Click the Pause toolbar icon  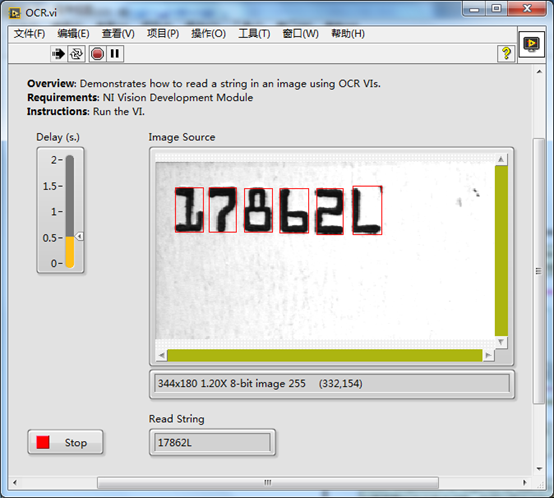click(x=114, y=54)
